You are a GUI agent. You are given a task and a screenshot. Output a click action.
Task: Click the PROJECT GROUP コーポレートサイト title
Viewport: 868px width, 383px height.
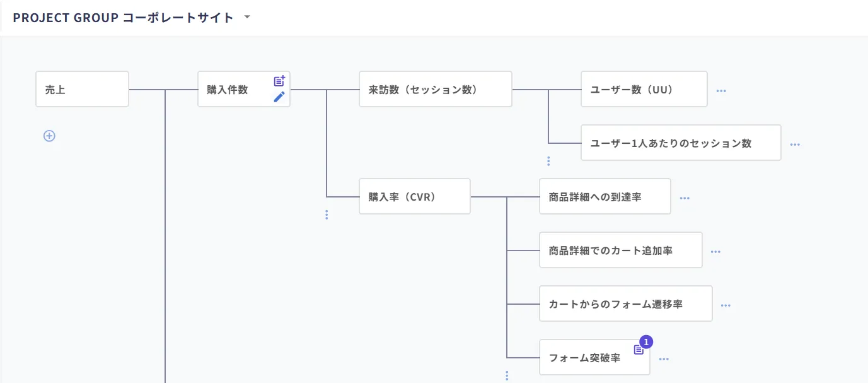click(123, 18)
